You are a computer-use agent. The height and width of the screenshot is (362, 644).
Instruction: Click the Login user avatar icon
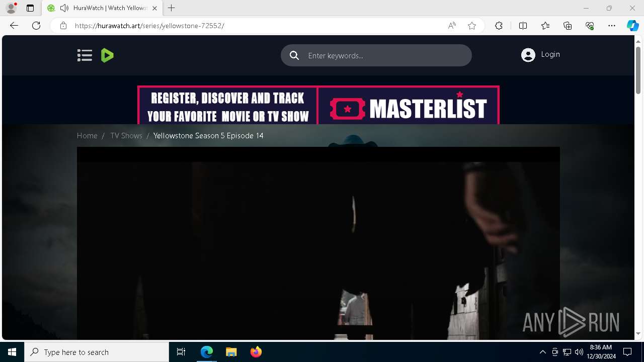pyautogui.click(x=528, y=55)
